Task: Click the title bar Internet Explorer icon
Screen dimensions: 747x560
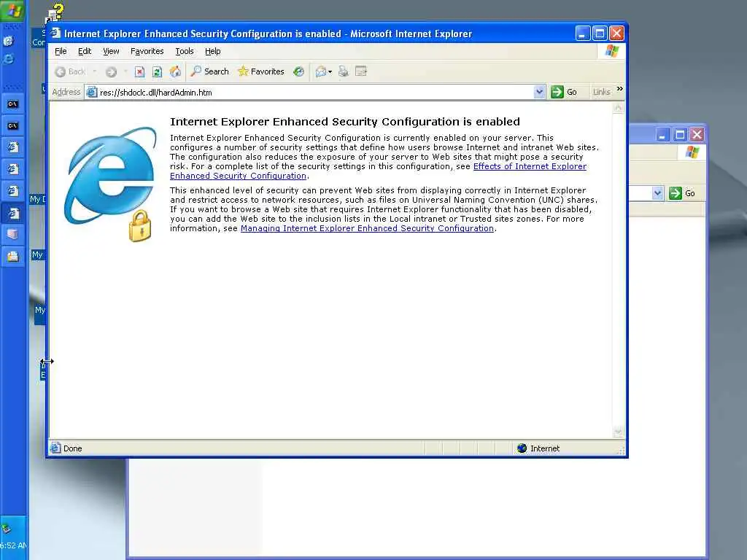Action: (55, 33)
